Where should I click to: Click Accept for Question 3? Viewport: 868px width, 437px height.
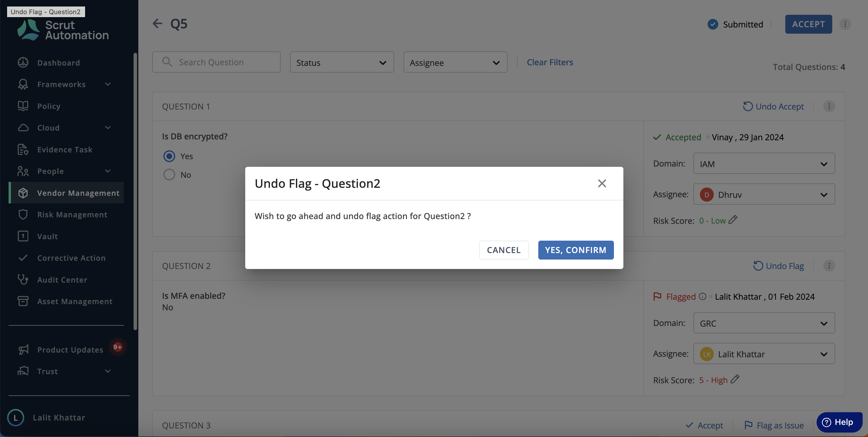[704, 425]
